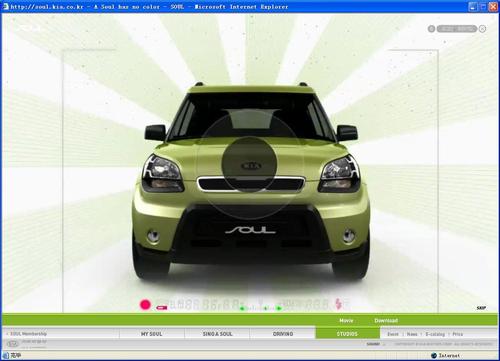Viewport: 500px width, 361px height.
Task: Open the Price link
Action: point(457,334)
